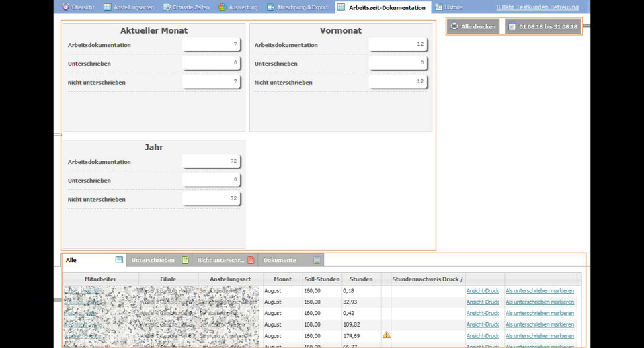Click the Historie tab icon
644x348 pixels.
click(x=439, y=7)
